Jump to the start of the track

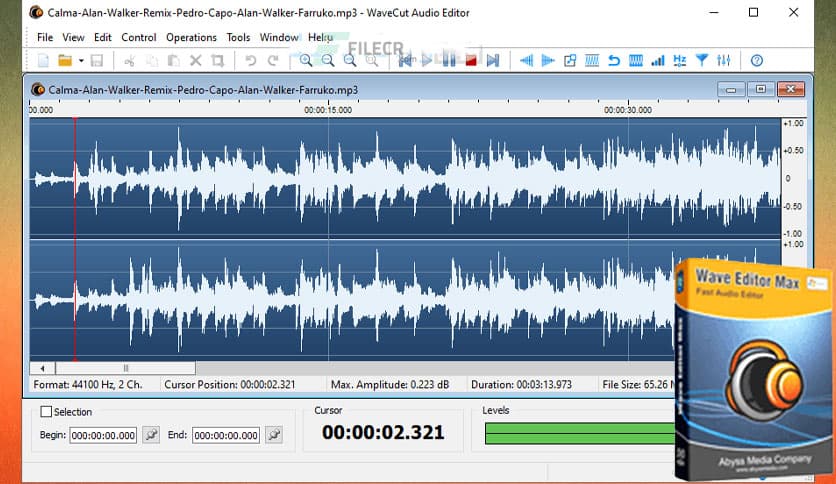click(x=406, y=60)
